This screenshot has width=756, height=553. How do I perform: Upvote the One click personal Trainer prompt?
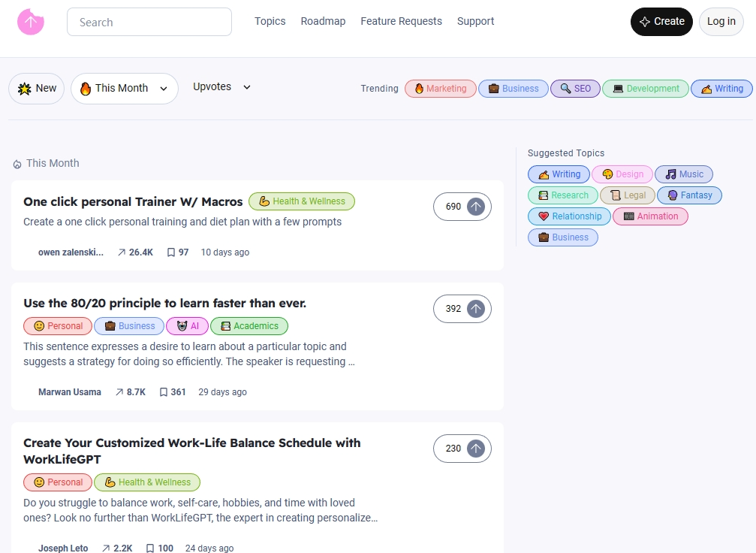pos(475,207)
